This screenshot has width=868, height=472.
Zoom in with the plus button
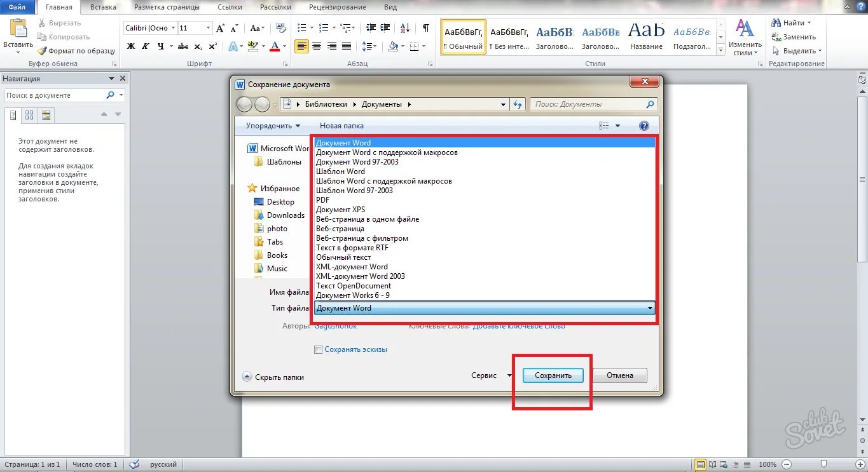pos(859,464)
